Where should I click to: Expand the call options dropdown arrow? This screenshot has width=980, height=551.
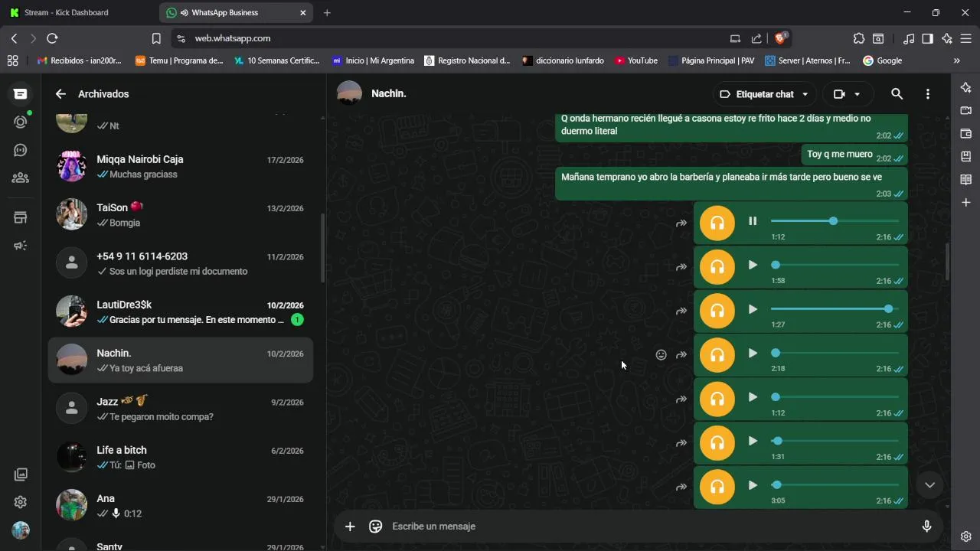tap(857, 94)
